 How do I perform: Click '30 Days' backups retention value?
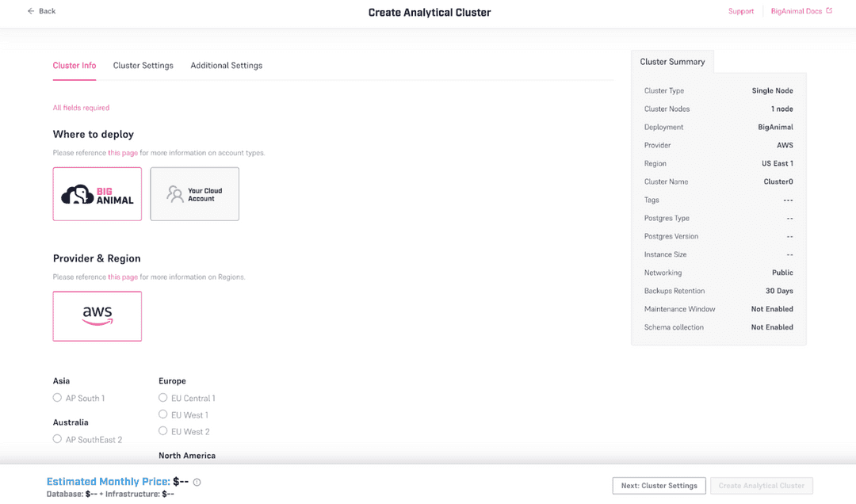coord(779,291)
